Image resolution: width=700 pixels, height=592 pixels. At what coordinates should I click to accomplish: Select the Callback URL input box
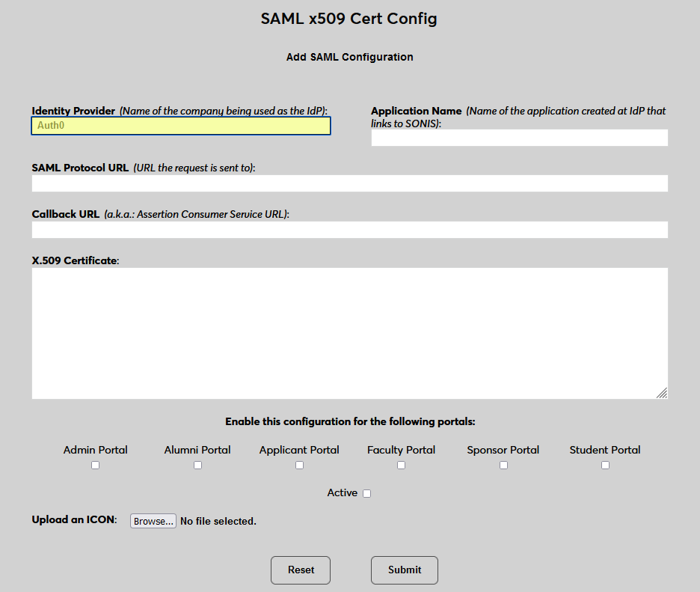pos(349,229)
